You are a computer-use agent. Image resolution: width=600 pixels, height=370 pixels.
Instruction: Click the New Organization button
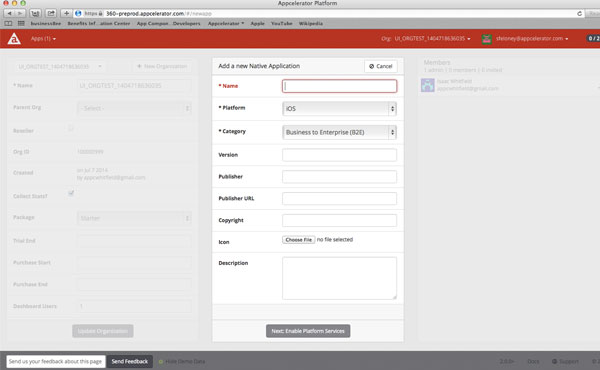click(x=162, y=67)
